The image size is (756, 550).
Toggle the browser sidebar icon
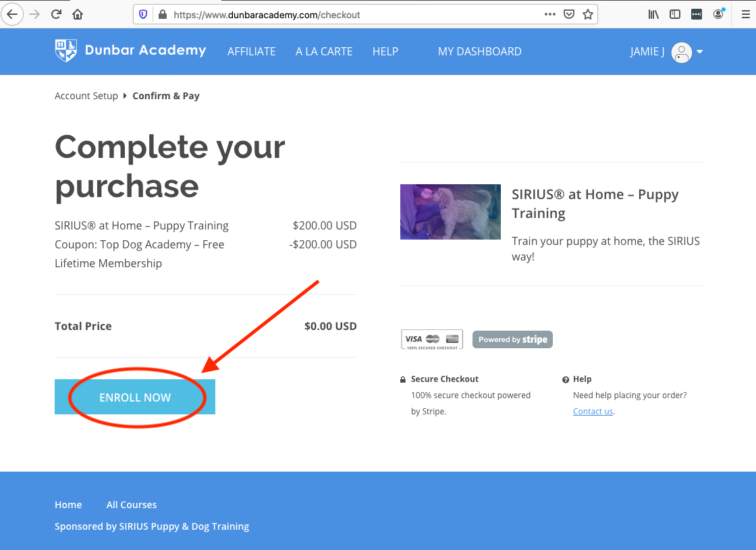tap(675, 14)
